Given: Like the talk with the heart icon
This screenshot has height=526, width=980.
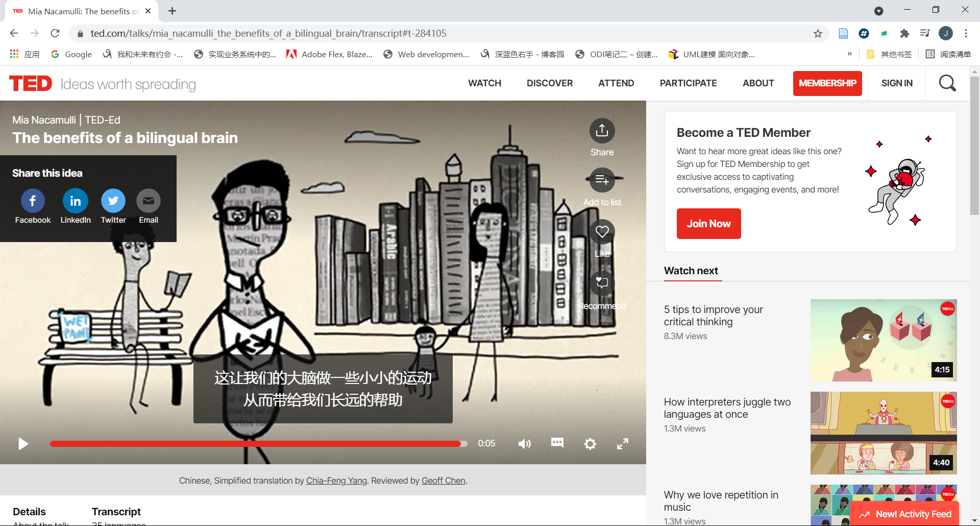Looking at the screenshot, I should [602, 231].
